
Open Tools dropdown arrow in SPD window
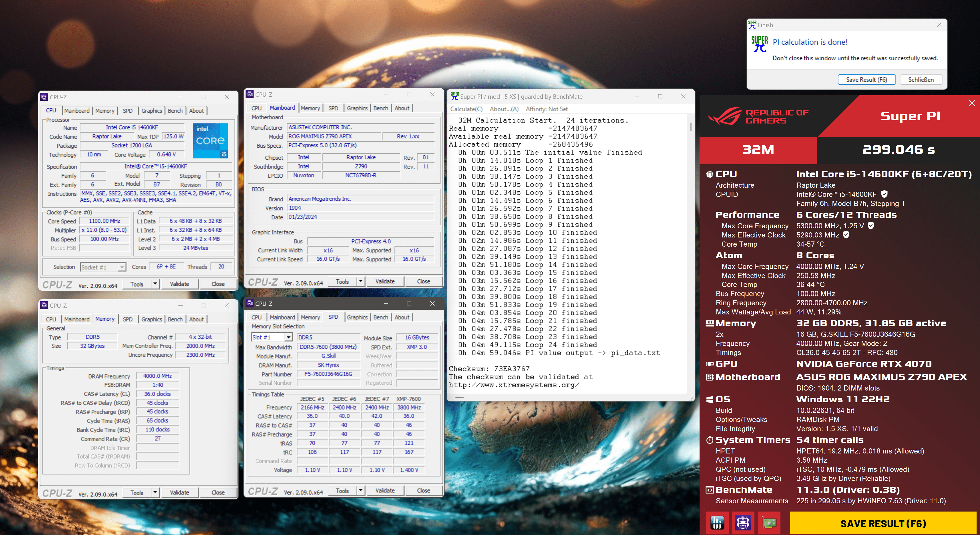(x=360, y=490)
